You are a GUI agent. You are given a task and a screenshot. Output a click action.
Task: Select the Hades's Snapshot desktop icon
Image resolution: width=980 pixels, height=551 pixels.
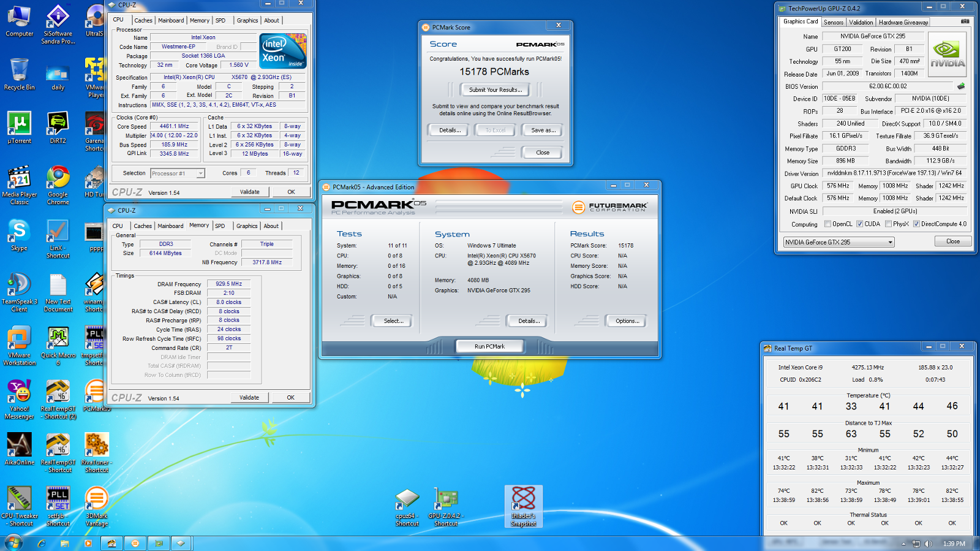524,506
